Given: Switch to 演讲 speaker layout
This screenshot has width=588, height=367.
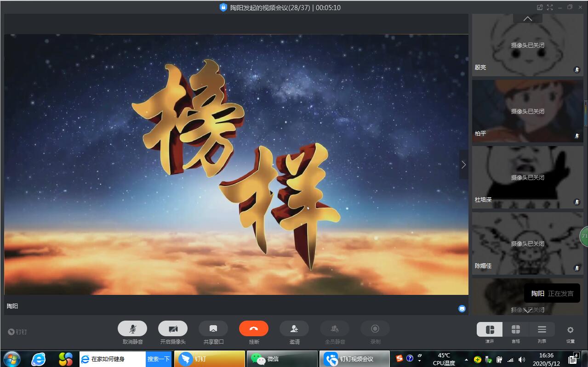Looking at the screenshot, I should coord(490,330).
